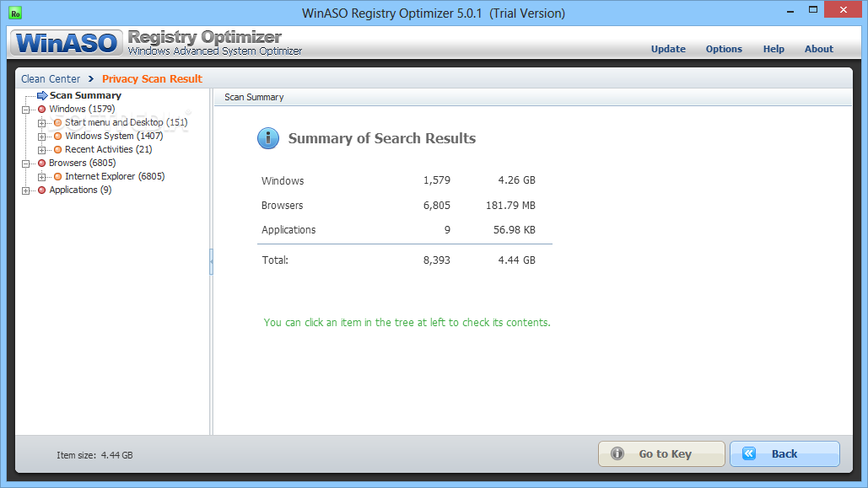Click the red circle icon next to Windows (1579)
This screenshot has width=868, height=488.
tap(41, 109)
